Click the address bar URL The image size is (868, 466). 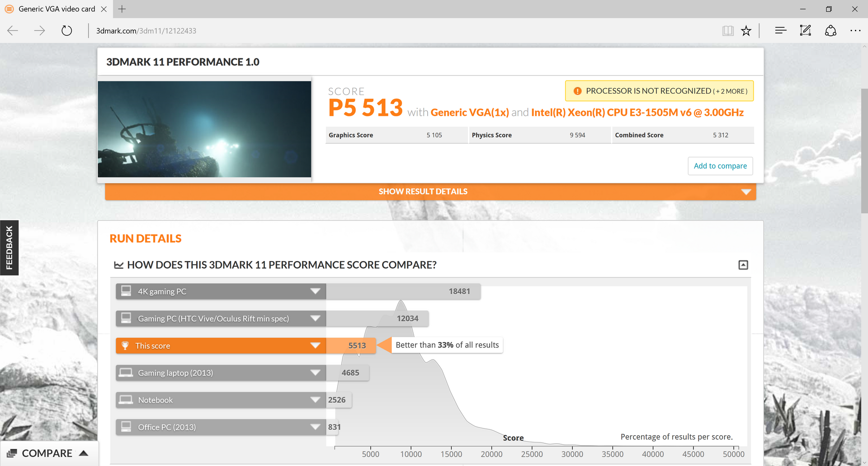coord(146,31)
